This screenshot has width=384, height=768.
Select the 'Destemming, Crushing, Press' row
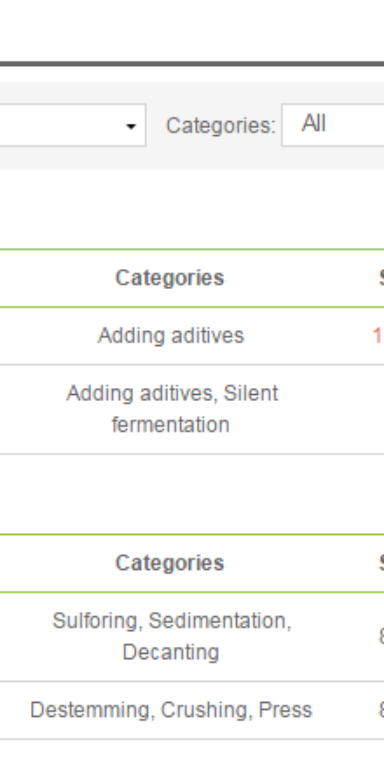click(x=192, y=710)
